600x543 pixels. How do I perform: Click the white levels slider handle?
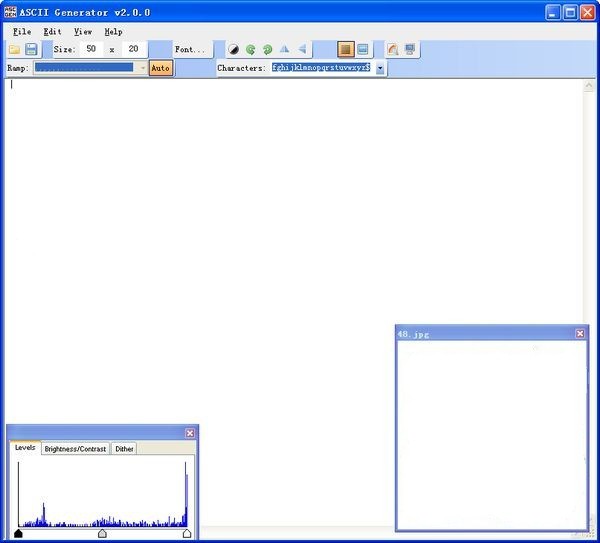(187, 533)
